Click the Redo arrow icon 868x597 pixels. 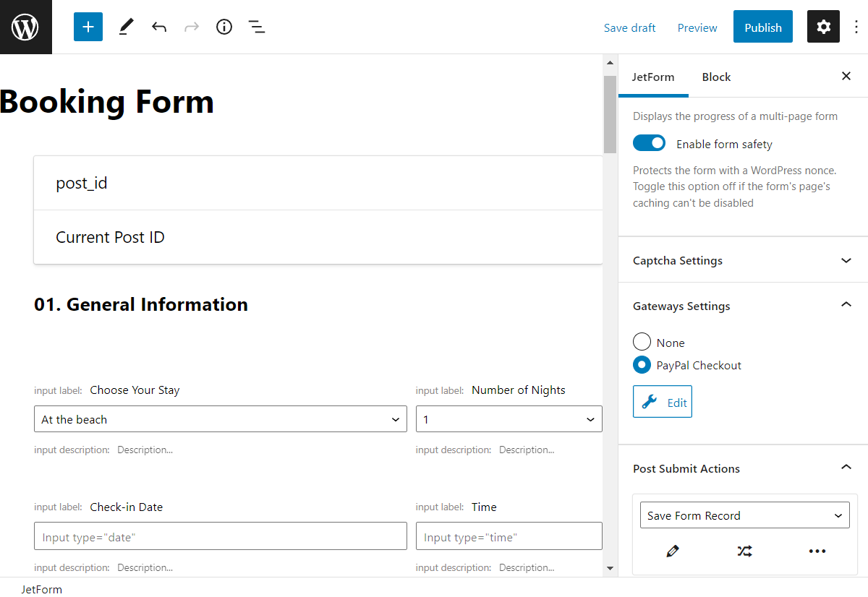click(191, 27)
